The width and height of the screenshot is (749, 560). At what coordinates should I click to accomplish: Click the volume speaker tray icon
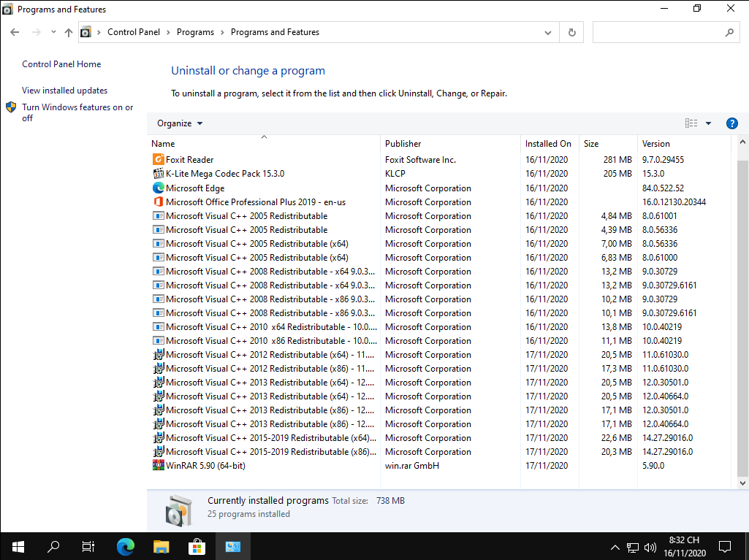pyautogui.click(x=650, y=547)
